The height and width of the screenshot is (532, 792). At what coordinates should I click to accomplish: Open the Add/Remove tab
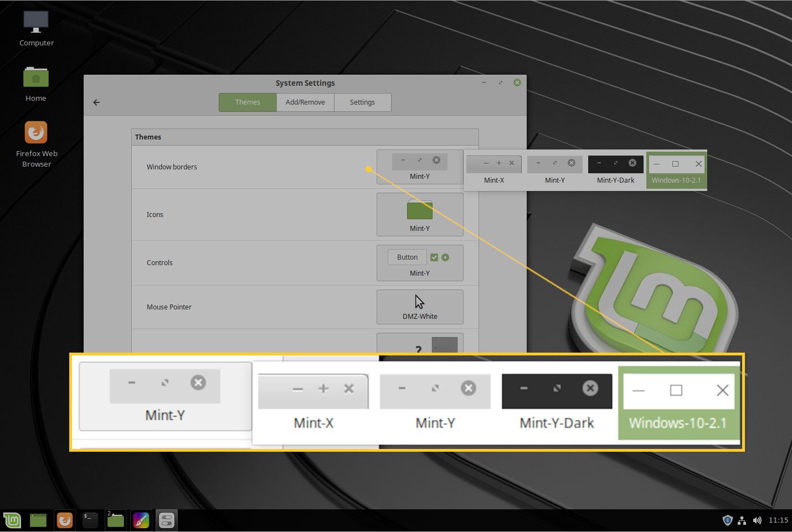[305, 102]
